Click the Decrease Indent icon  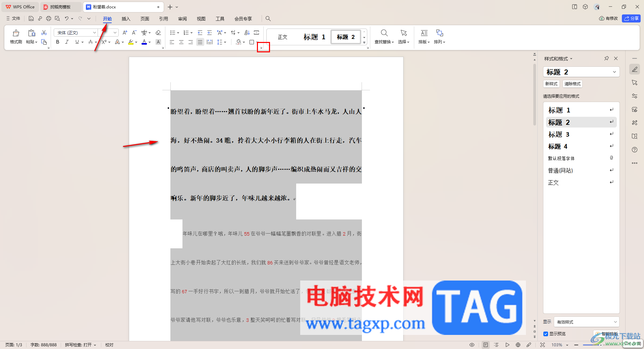200,33
